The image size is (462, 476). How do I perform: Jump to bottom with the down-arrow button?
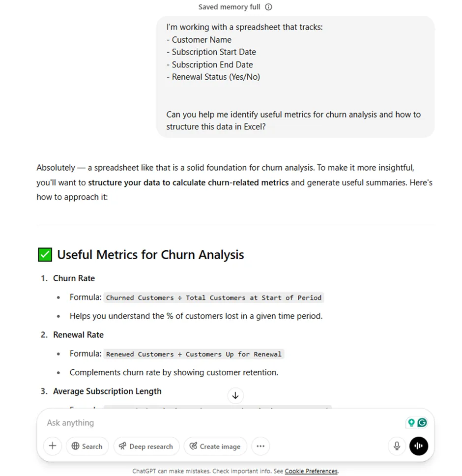[235, 395]
